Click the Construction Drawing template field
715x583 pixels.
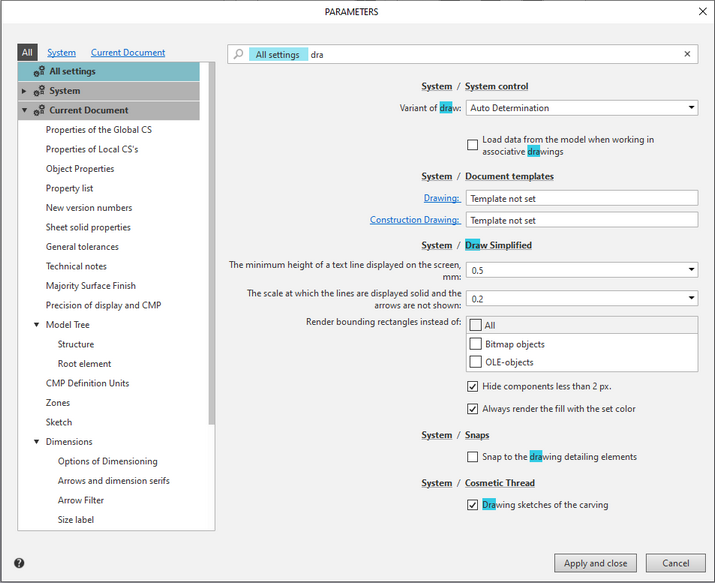coord(582,220)
